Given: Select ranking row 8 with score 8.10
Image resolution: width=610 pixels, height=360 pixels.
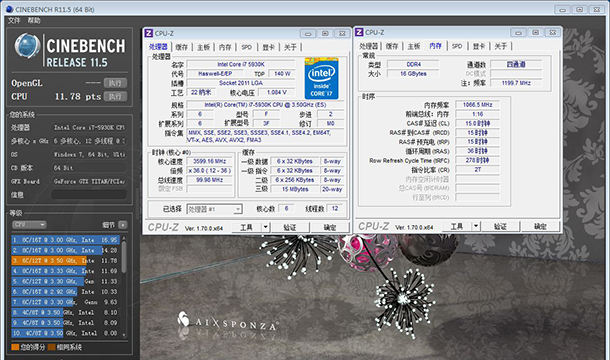Looking at the screenshot, I should pos(65,312).
